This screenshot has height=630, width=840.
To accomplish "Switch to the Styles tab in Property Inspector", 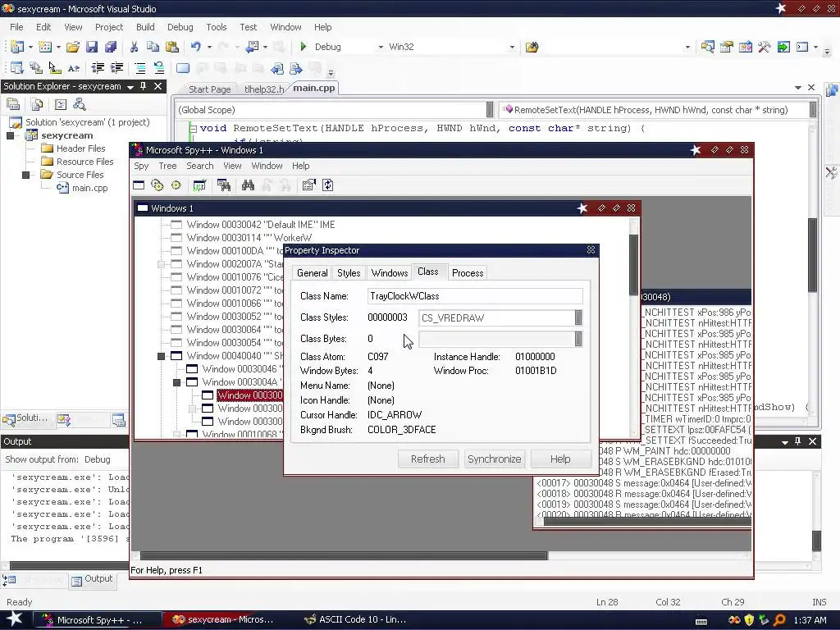I will (x=349, y=273).
